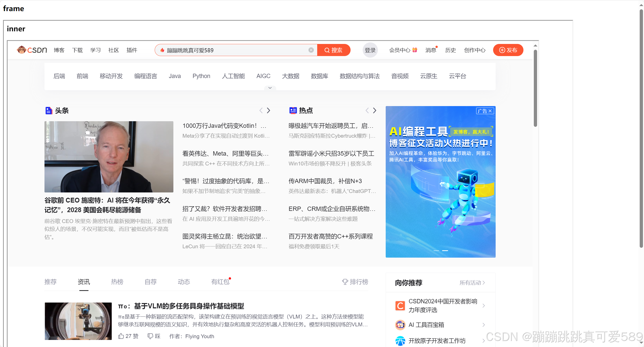This screenshot has height=347, width=644.
Task: Click the AI编程工具 advertisement banner
Action: coord(441,182)
